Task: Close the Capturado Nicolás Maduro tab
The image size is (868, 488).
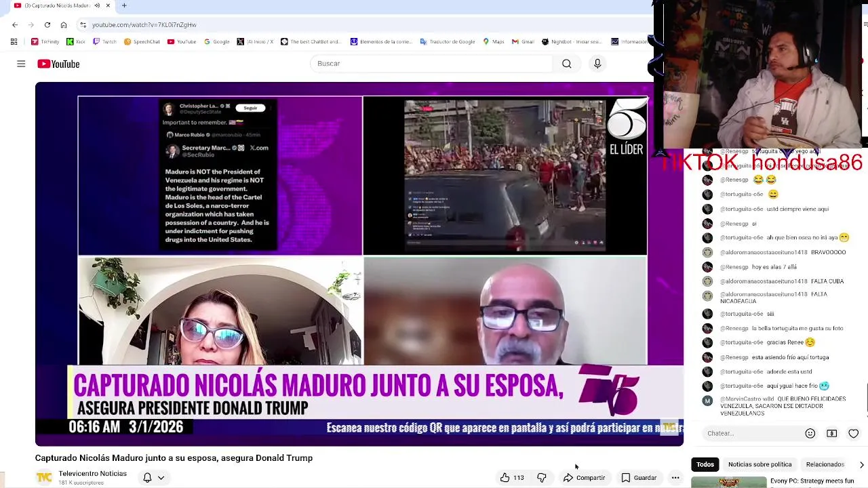Action: [x=108, y=5]
